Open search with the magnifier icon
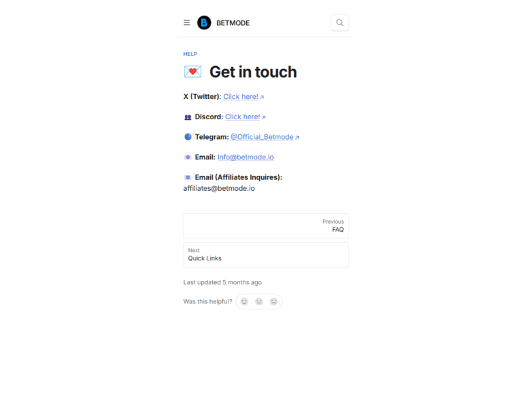The height and width of the screenshot is (409, 532). point(340,22)
